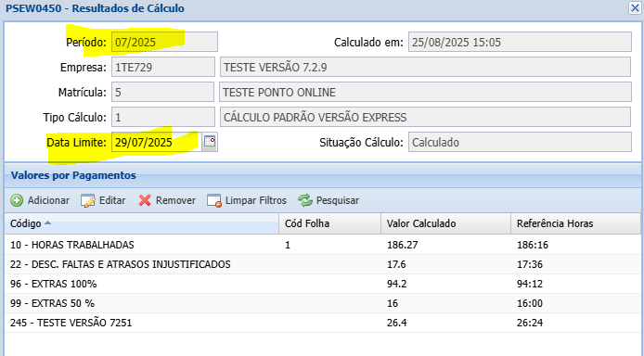Click value 94.2 in Valor Calculado
This screenshot has height=356, width=644.
click(x=396, y=284)
